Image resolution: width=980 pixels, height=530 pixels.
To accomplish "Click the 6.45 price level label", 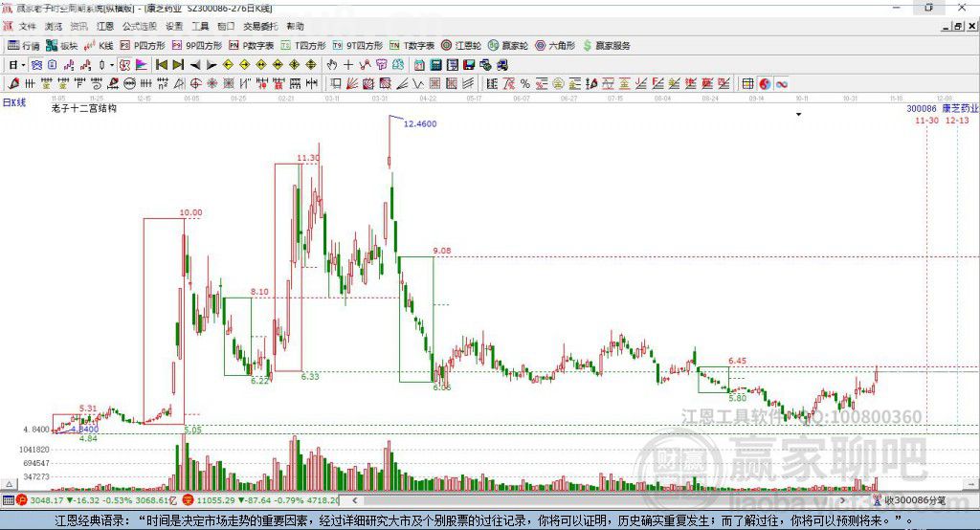I will (738, 361).
